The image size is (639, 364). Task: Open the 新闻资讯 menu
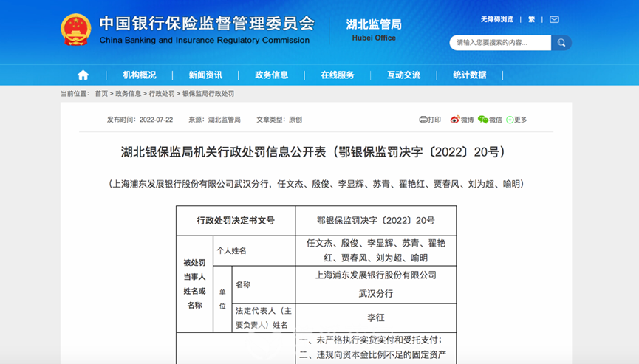point(205,75)
